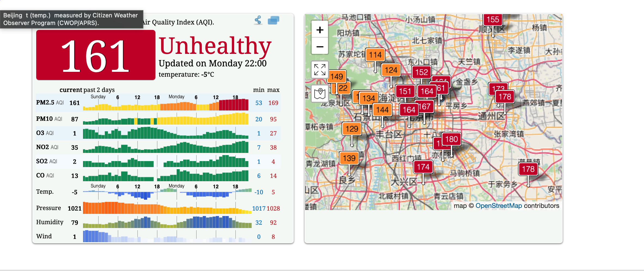Click the O3 history bar chart
The width and height of the screenshot is (644, 271).
[166, 133]
